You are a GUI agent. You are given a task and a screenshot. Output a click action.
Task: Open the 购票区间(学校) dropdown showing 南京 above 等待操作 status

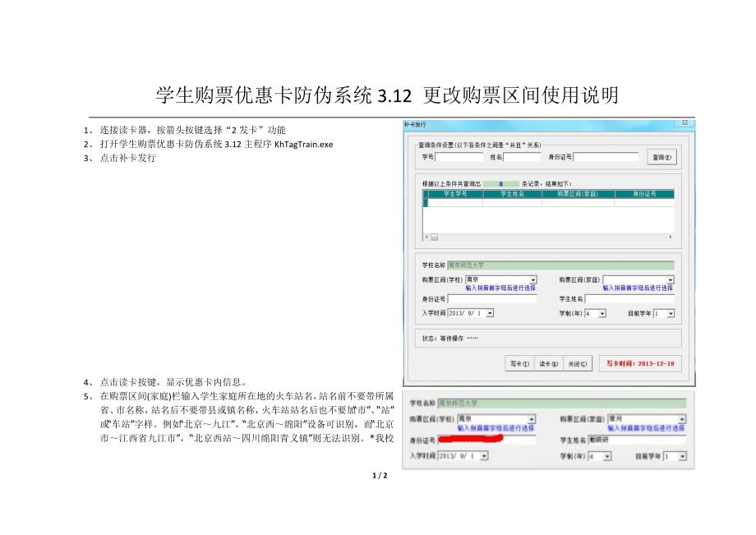pos(532,280)
